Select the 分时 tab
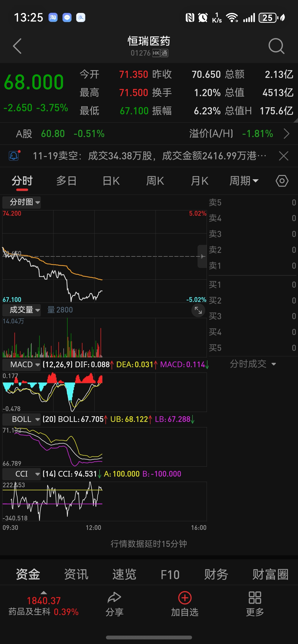The height and width of the screenshot is (644, 298). pos(22,181)
